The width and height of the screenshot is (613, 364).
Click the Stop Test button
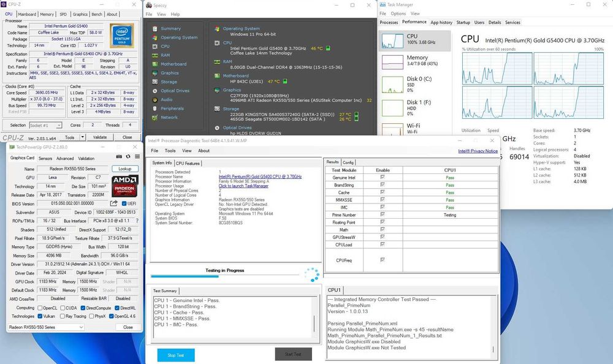(x=176, y=355)
